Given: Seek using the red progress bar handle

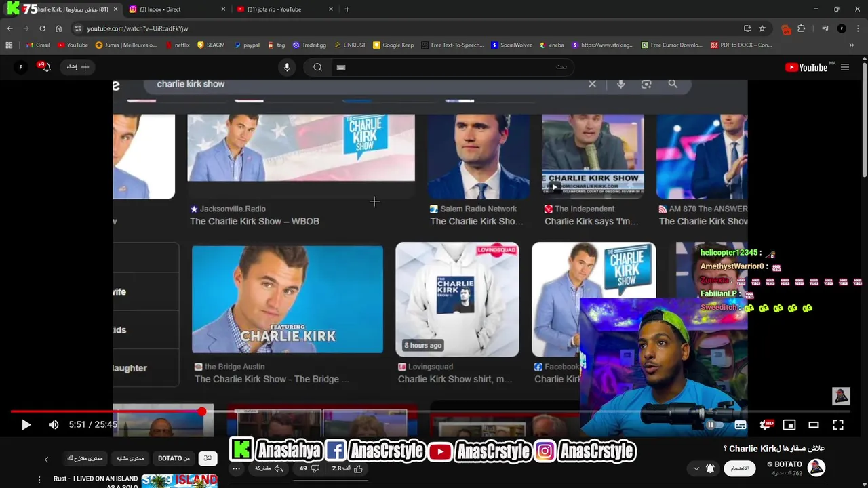Looking at the screenshot, I should (x=202, y=411).
